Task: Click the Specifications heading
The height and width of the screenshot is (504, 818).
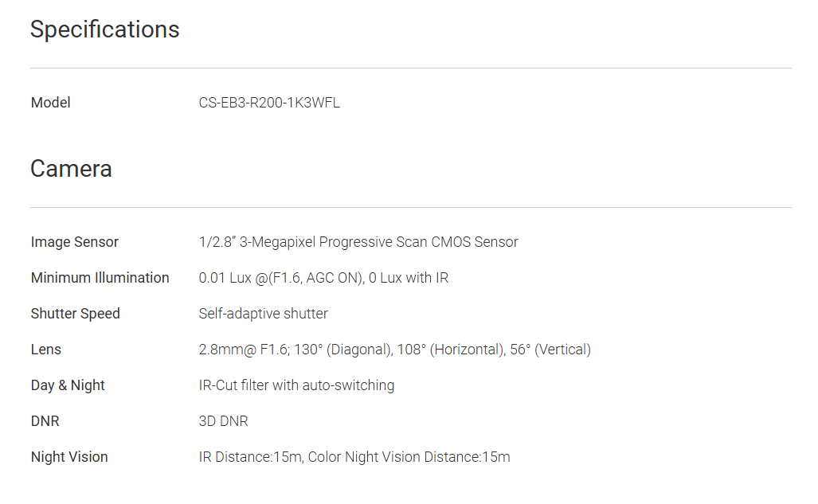Action: coord(104,29)
